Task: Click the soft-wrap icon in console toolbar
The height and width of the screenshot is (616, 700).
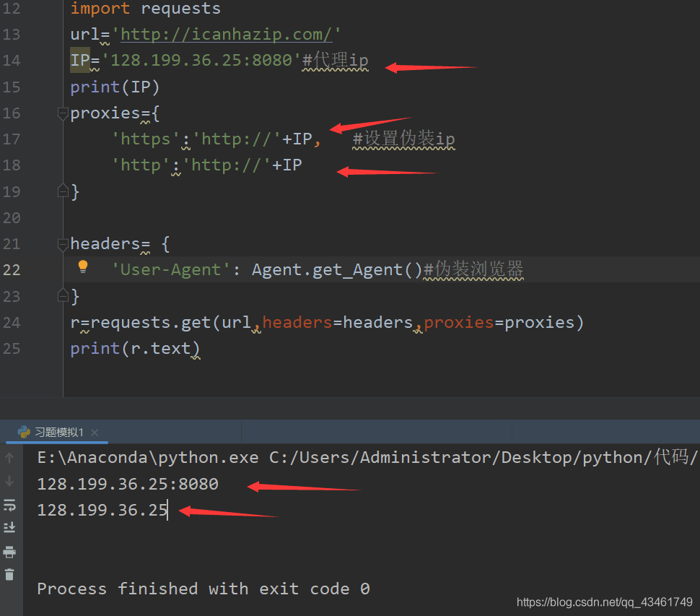Action: tap(9, 505)
